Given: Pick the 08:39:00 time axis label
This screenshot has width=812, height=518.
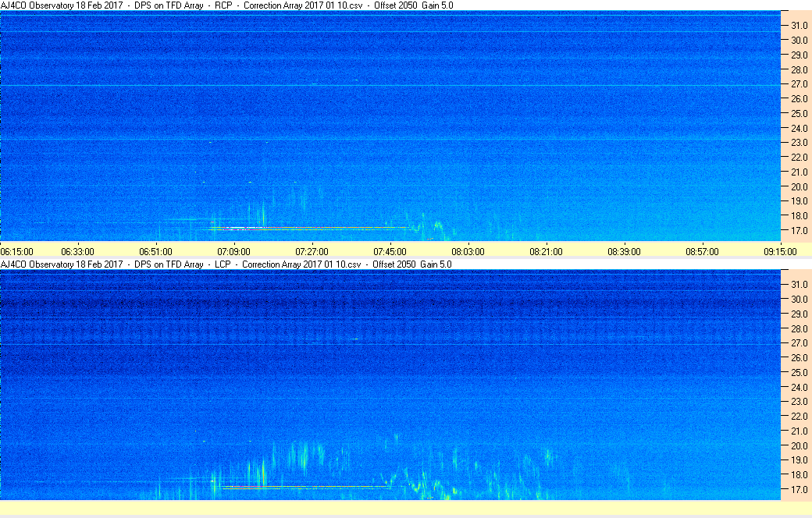Looking at the screenshot, I should tap(624, 251).
